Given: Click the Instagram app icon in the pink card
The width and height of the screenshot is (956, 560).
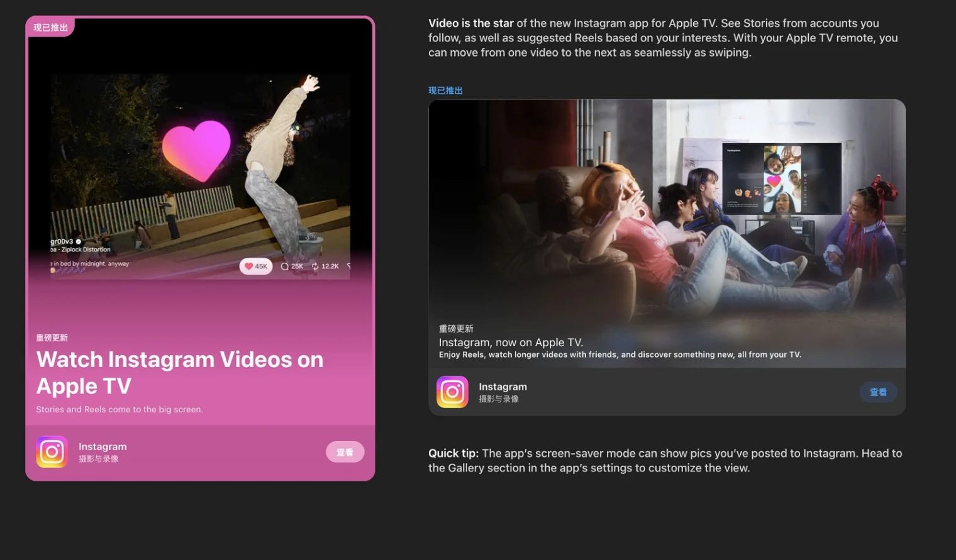Looking at the screenshot, I should coord(52,452).
